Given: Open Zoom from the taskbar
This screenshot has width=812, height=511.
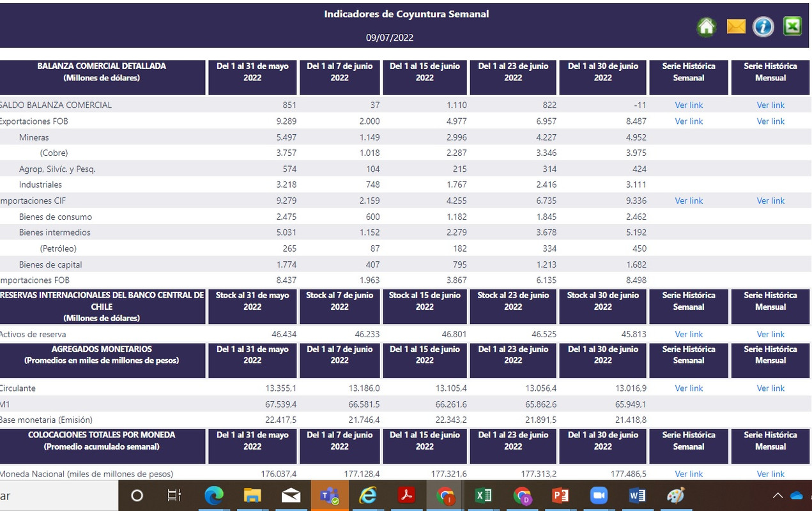Looking at the screenshot, I should 599,496.
